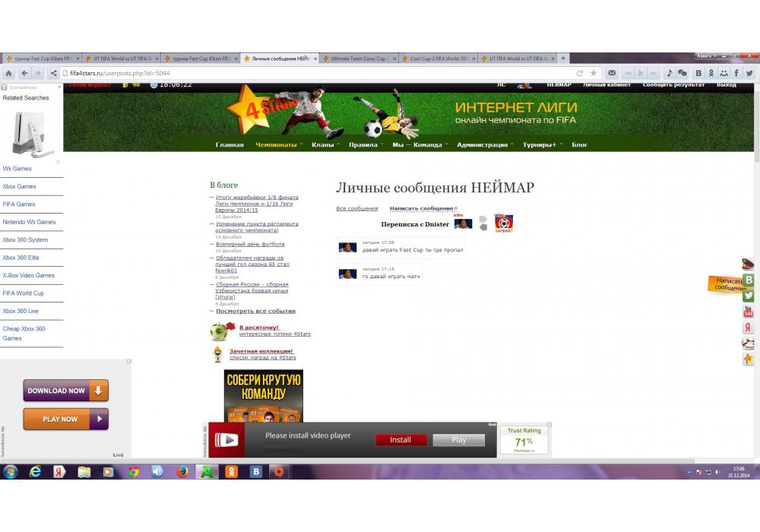This screenshot has width=760, height=532.
Task: Expand the Правила navigation menu
Action: [x=366, y=145]
